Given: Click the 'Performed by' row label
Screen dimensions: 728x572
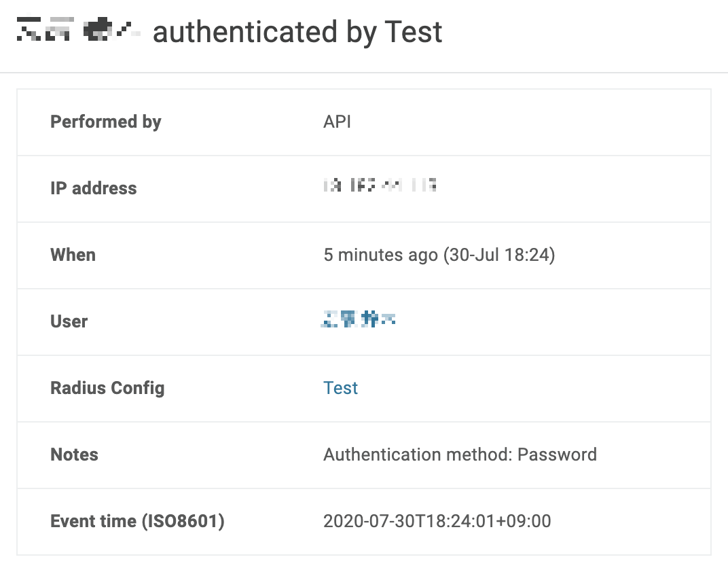Looking at the screenshot, I should pos(106,122).
